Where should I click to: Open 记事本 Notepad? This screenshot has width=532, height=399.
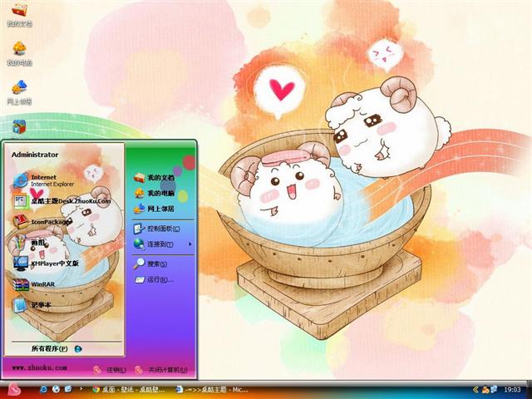32,305
